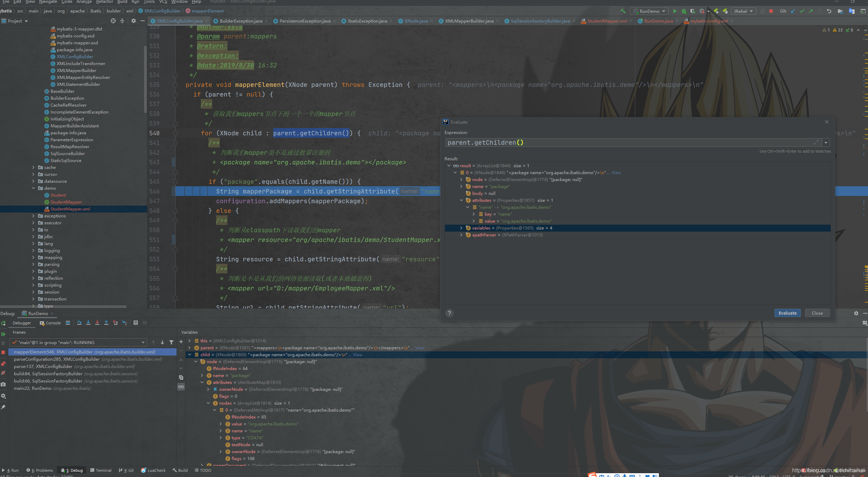Screen dimensions: 868x477
Task: Click Step Out debug icon
Action: click(106, 323)
